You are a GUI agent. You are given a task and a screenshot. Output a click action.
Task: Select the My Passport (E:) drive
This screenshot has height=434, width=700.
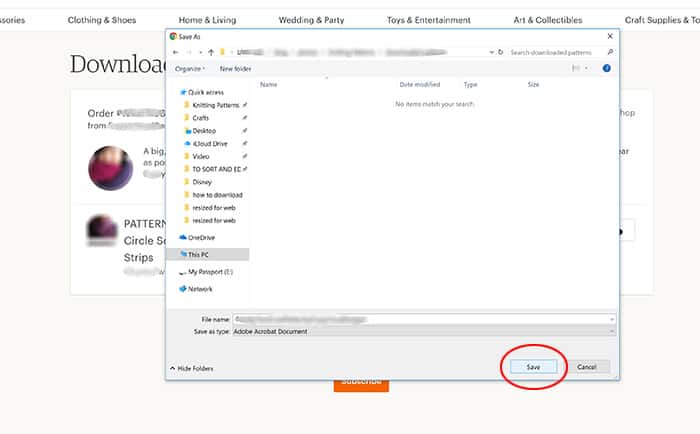pyautogui.click(x=209, y=271)
